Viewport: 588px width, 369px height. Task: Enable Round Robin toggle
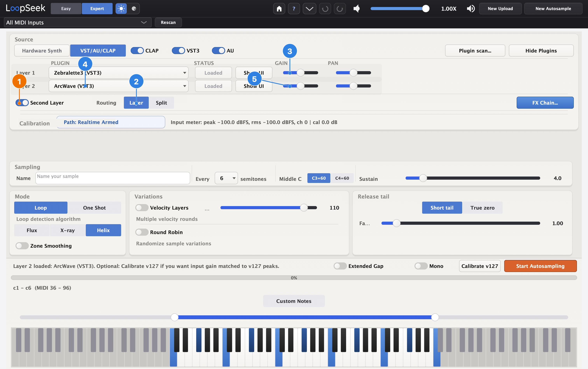[142, 232]
